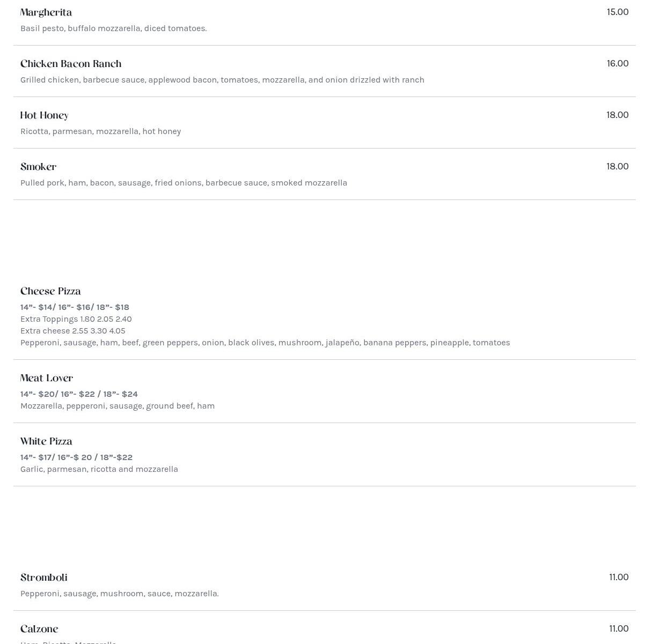Click the Extra Toppings price line
The image size is (660, 644).
tap(76, 319)
